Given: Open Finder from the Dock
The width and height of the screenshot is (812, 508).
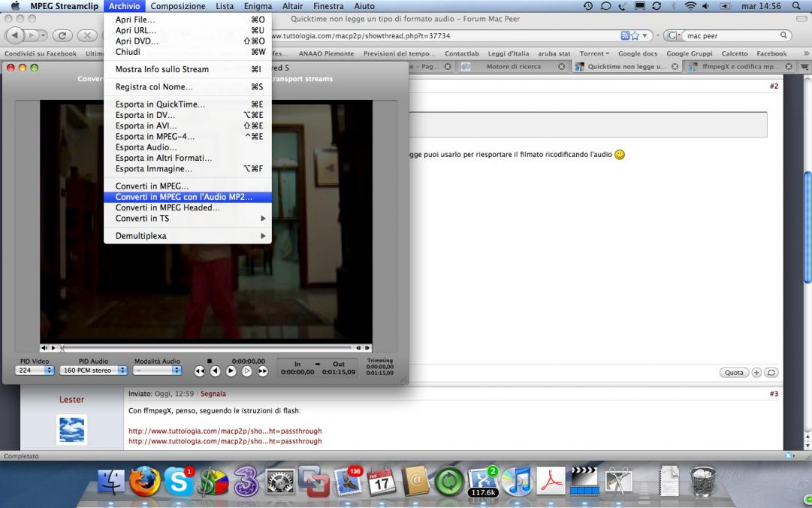Looking at the screenshot, I should pyautogui.click(x=111, y=482).
